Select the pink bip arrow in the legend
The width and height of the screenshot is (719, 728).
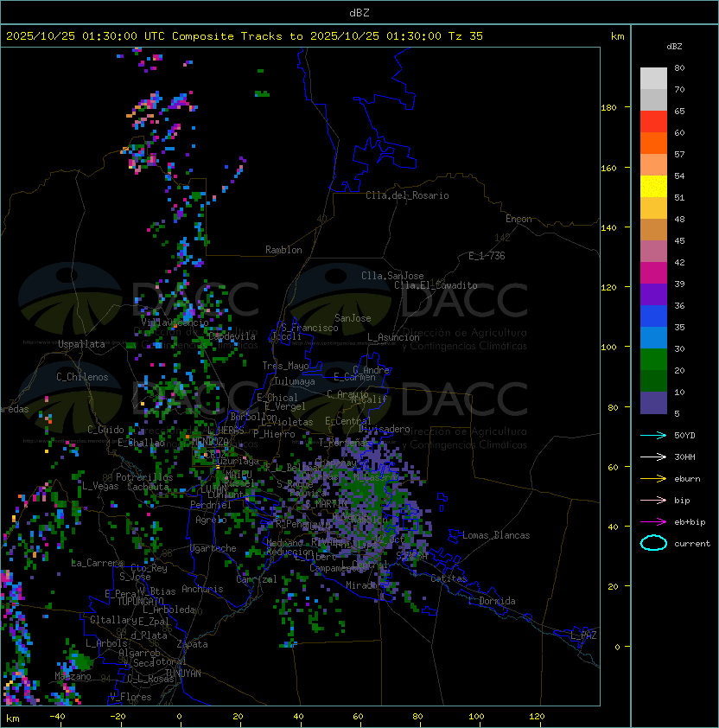point(653,500)
